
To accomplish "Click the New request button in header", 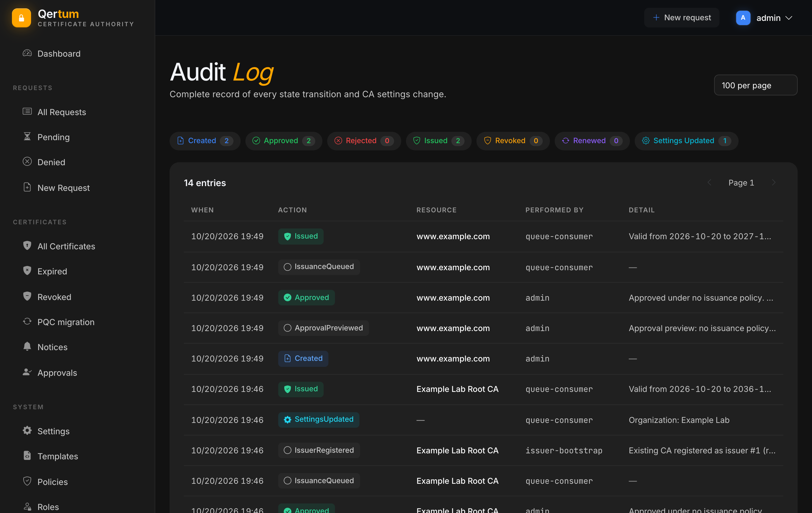I will [681, 18].
